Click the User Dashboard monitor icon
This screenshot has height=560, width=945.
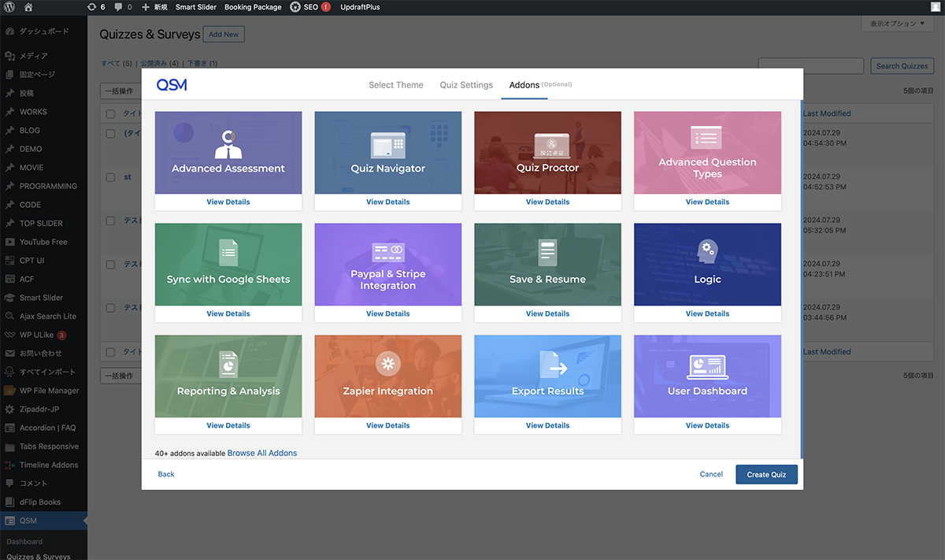pyautogui.click(x=706, y=365)
